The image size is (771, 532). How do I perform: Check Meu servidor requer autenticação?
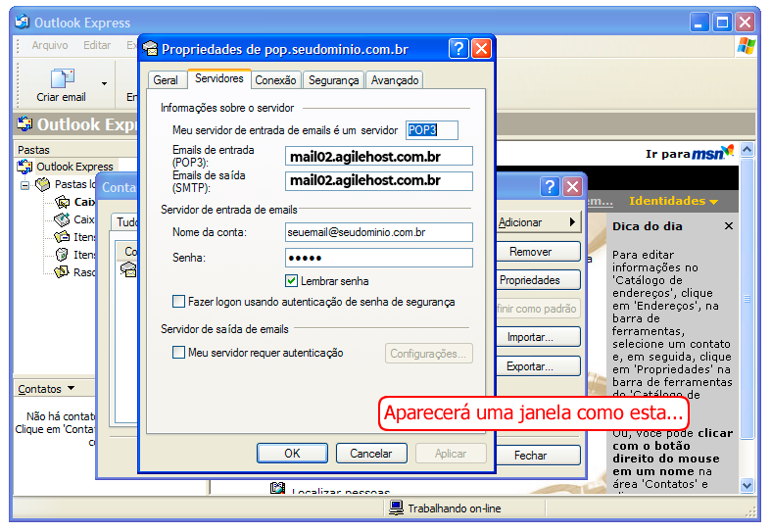[178, 353]
